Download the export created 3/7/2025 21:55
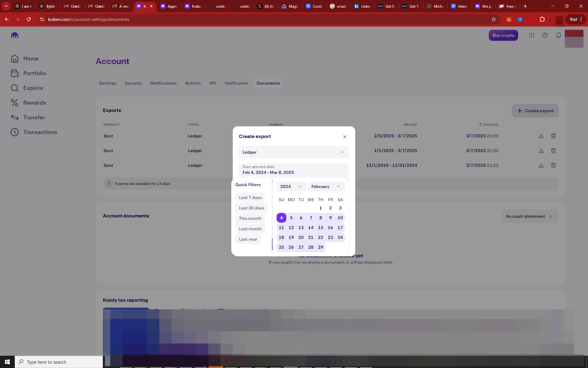The height and width of the screenshot is (368, 588). coord(541,136)
